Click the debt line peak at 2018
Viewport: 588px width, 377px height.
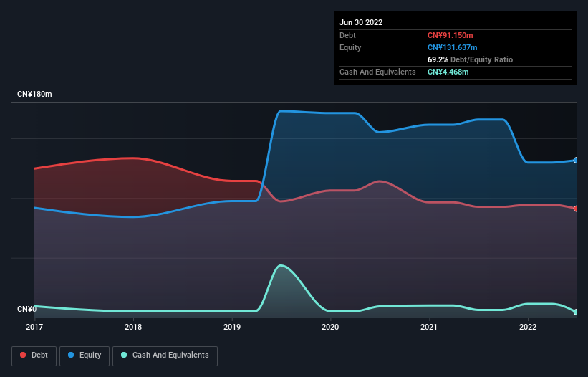(133, 158)
